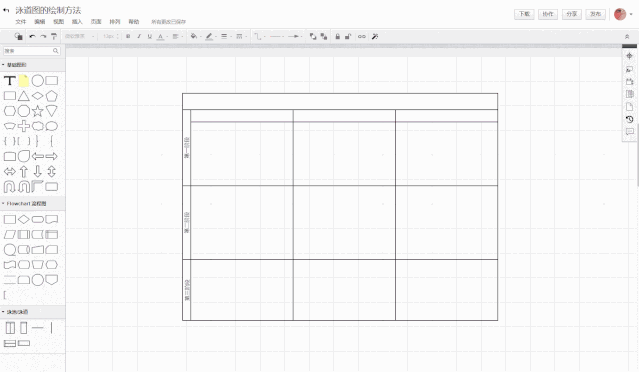Click the 分享 button
The width and height of the screenshot is (639, 372).
(x=572, y=14)
